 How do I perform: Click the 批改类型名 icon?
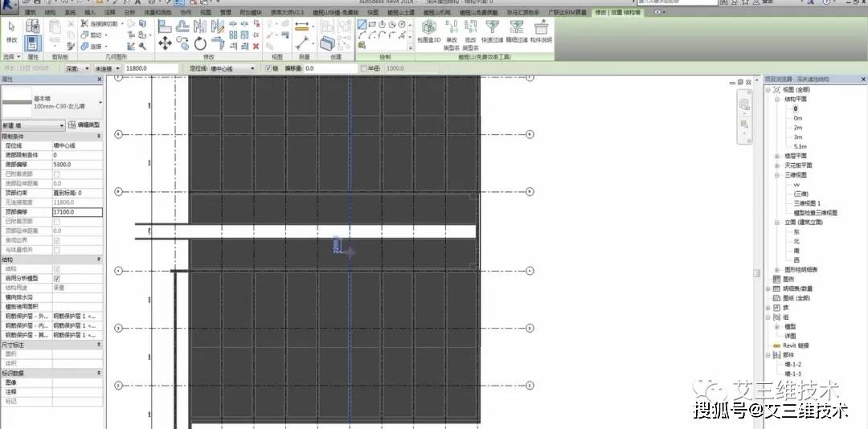click(470, 27)
